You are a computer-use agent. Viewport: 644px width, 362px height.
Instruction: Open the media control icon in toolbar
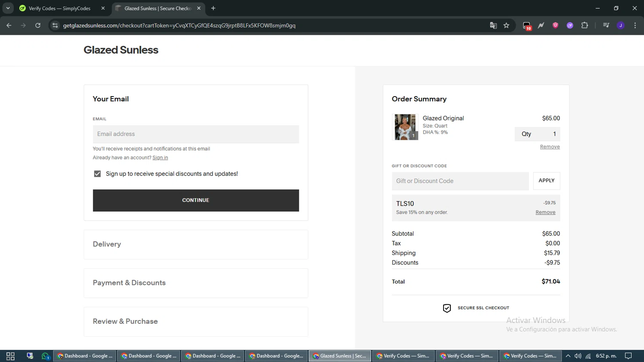click(606, 25)
